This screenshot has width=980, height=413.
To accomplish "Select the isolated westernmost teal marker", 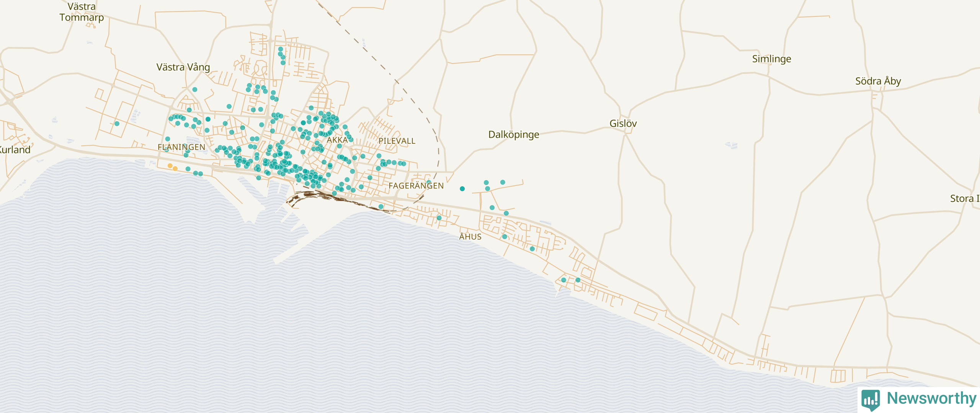I will (117, 124).
